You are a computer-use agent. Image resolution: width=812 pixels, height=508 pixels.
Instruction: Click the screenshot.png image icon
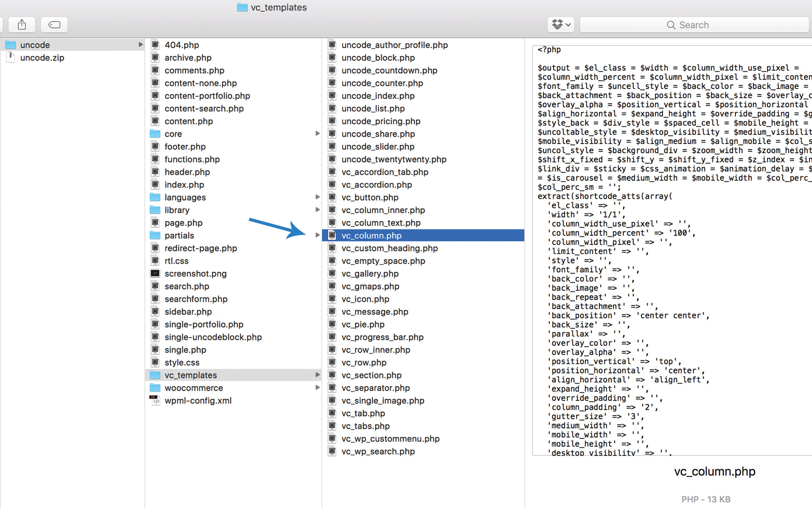[x=155, y=273]
